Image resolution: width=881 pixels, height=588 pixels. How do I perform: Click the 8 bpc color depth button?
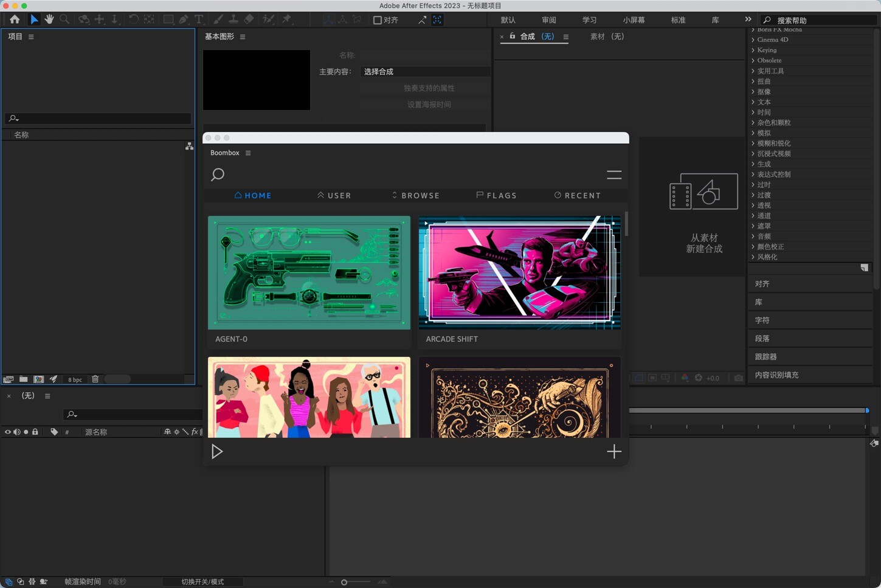point(75,379)
